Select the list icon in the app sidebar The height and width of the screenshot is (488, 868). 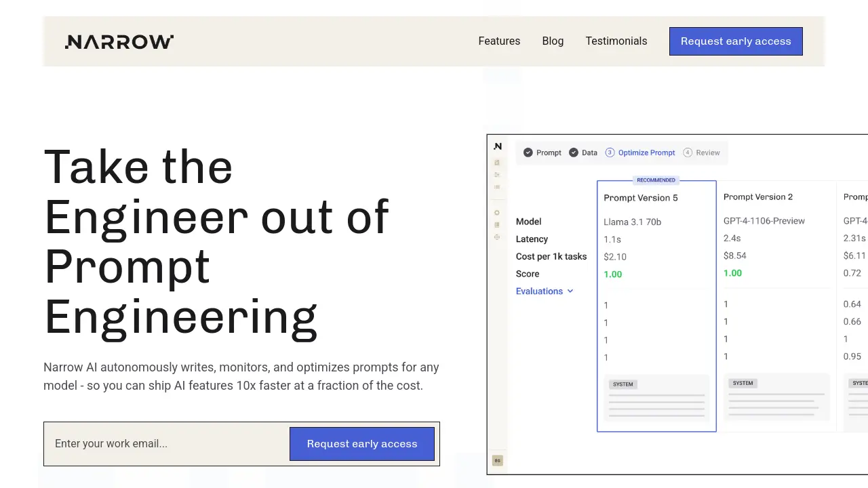click(x=497, y=187)
